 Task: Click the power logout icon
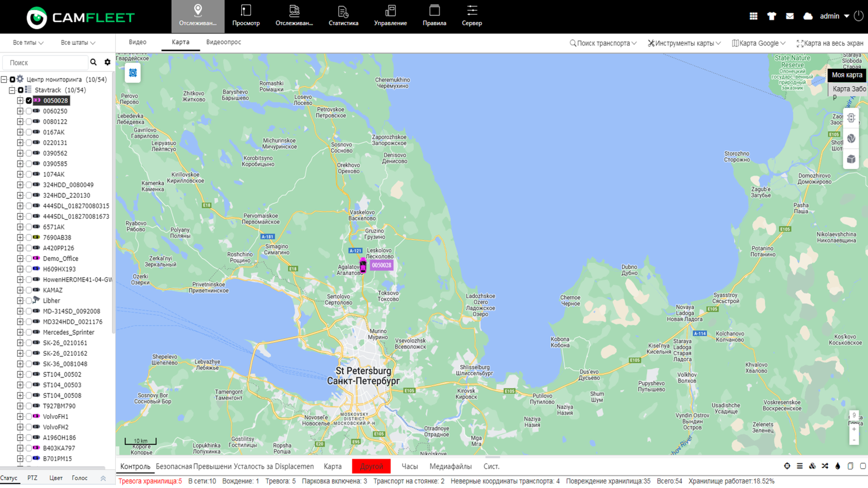tap(859, 16)
